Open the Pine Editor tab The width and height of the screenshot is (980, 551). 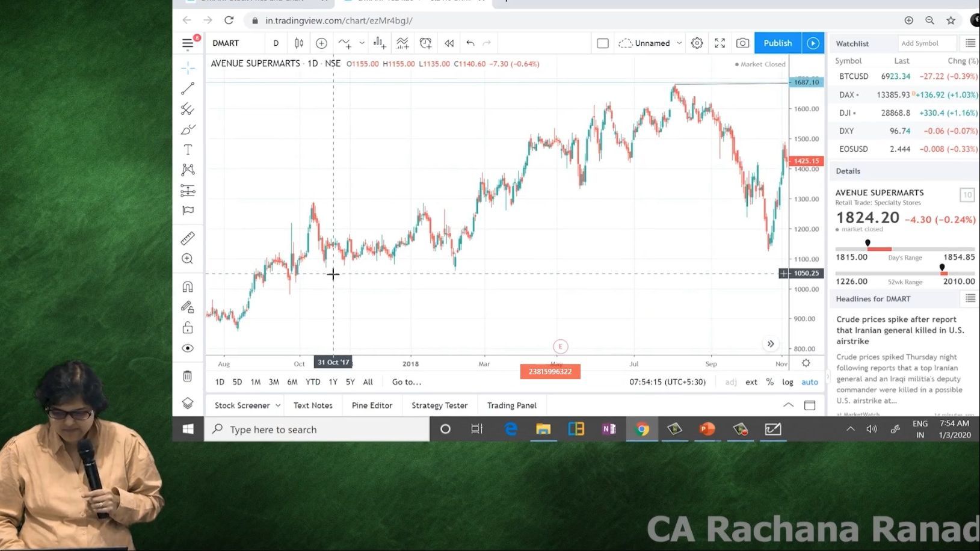(x=372, y=405)
